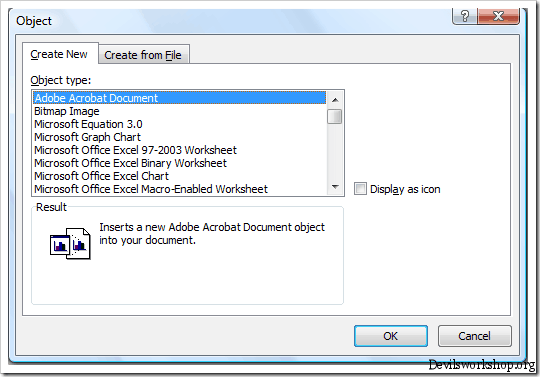Close the Object dialog window
The height and width of the screenshot is (377, 540).
[498, 16]
